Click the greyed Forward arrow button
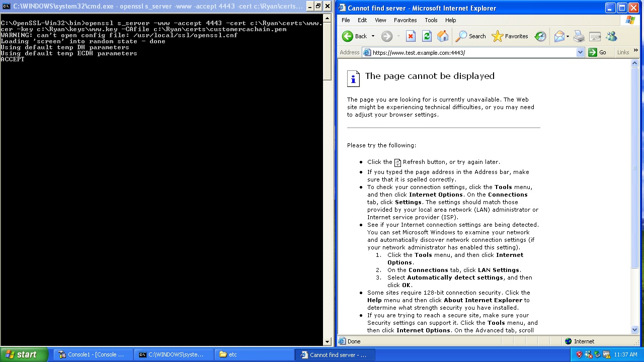The height and width of the screenshot is (362, 644). click(386, 36)
